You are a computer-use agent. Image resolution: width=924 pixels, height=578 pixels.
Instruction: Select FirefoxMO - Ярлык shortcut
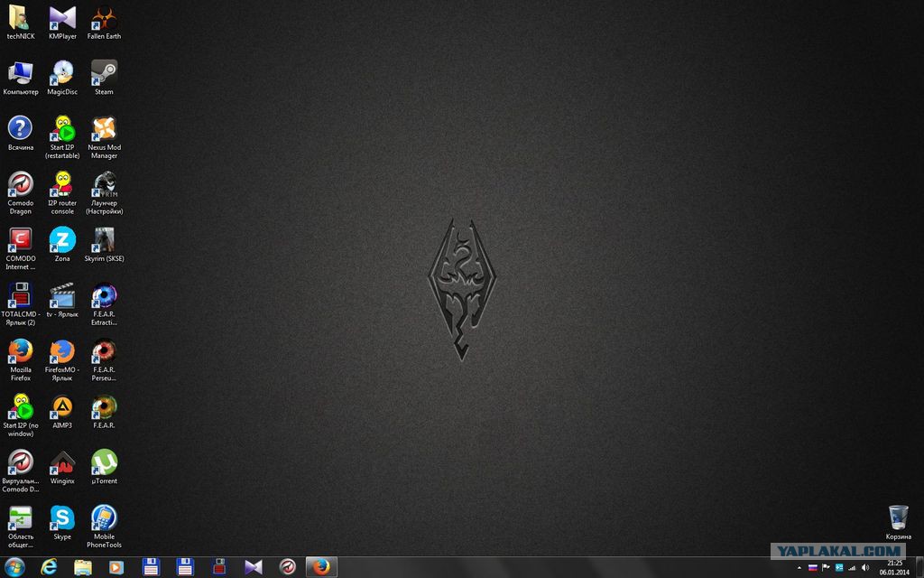62,359
